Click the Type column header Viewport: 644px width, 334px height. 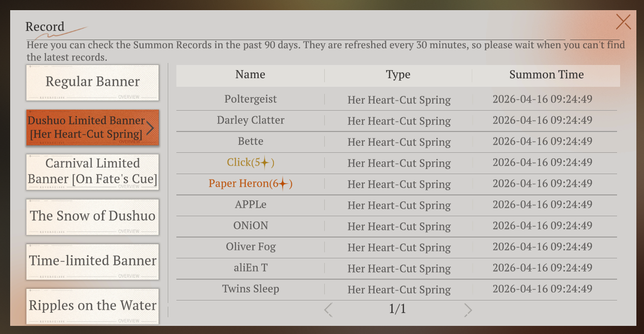(x=398, y=75)
